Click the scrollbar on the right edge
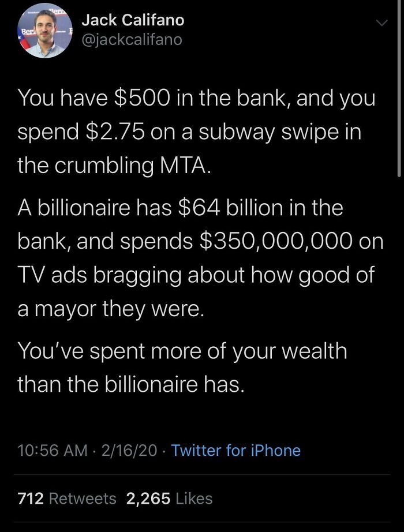Screen dimensions: 404x532 pos(401,87)
